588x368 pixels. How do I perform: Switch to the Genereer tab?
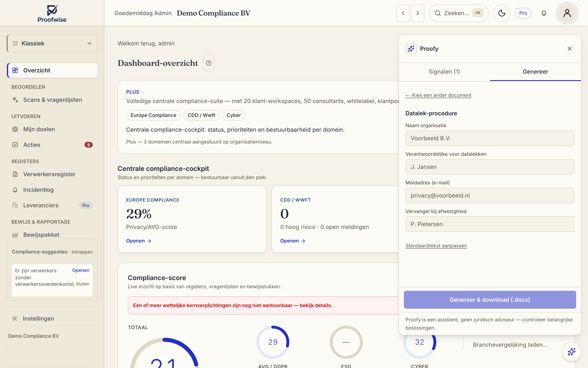(x=535, y=72)
